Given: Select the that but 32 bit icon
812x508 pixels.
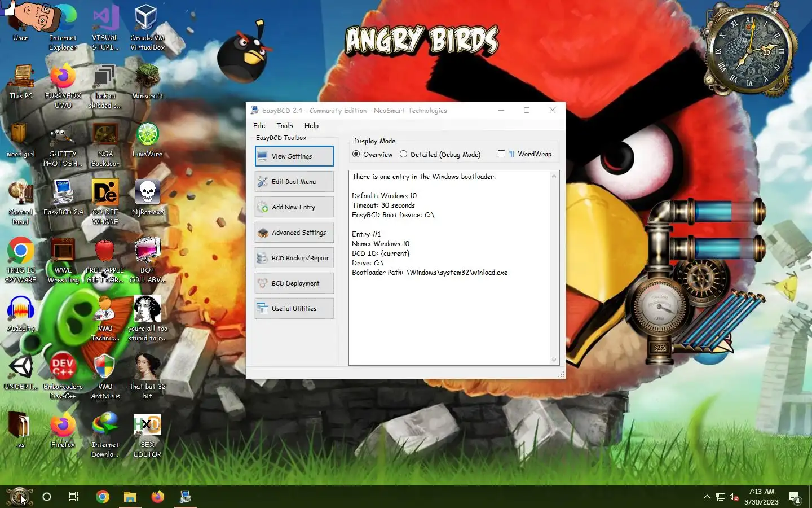Looking at the screenshot, I should click(x=147, y=377).
